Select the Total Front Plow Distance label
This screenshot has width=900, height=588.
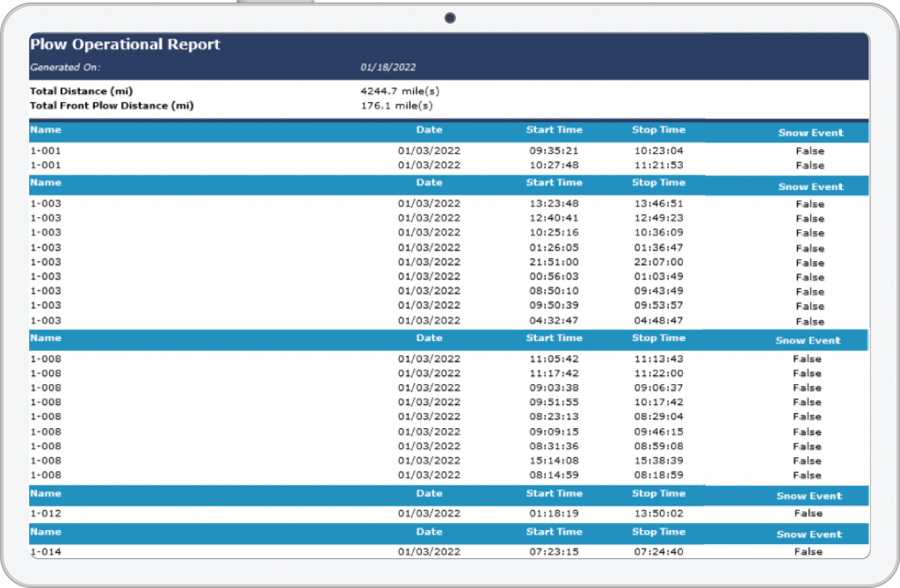(x=112, y=105)
